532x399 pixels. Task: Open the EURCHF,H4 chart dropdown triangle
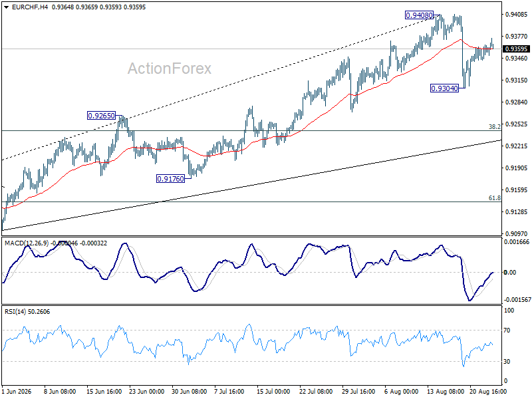(6, 7)
